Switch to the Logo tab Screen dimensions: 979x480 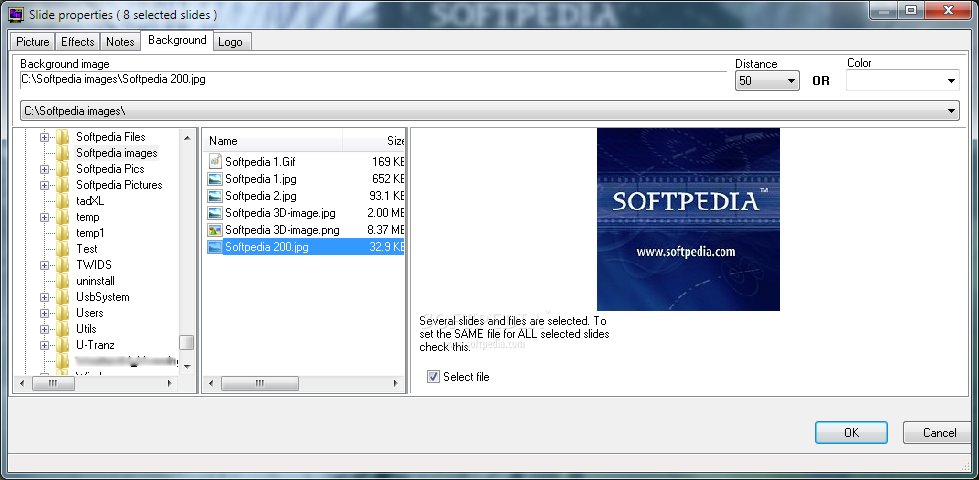(x=230, y=42)
